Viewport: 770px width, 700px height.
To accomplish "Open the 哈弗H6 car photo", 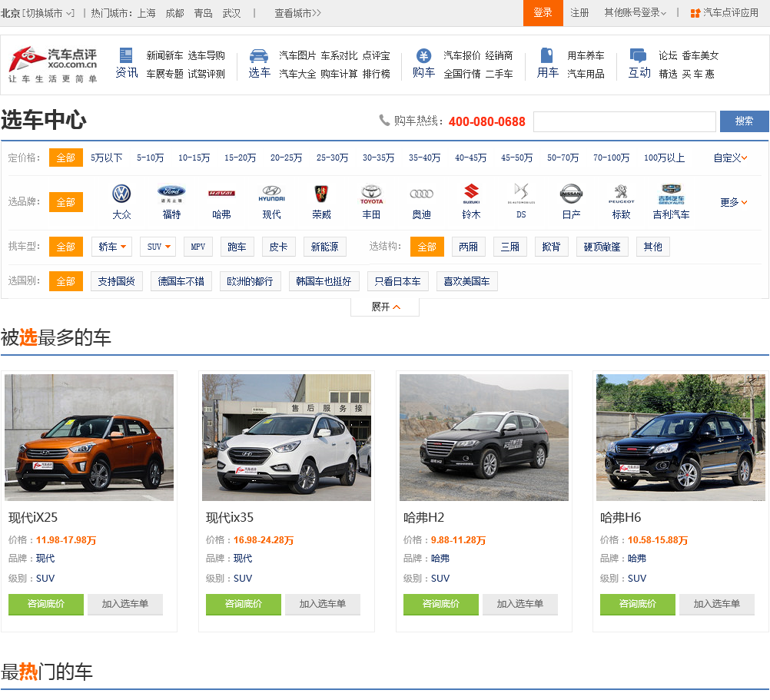I will pyautogui.click(x=681, y=438).
